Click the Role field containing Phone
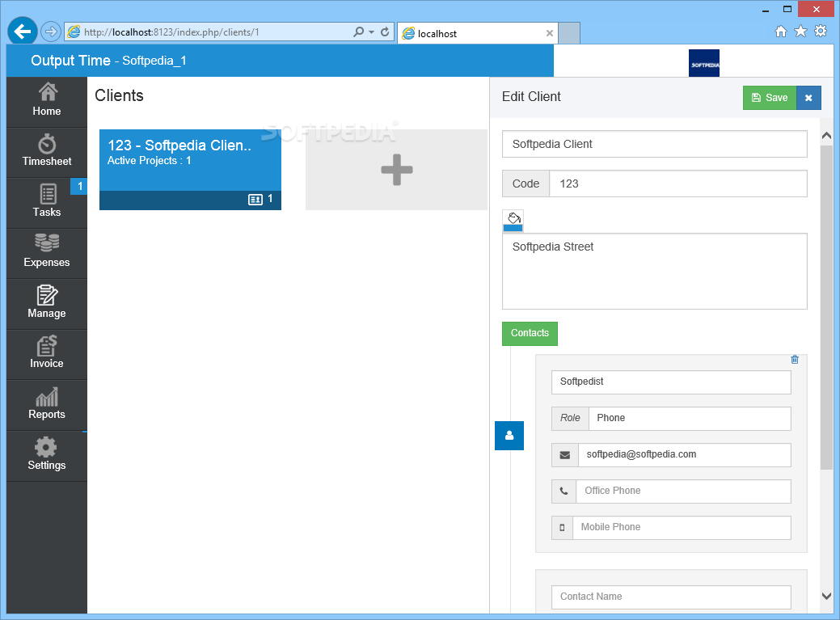The image size is (840, 620). 690,418
